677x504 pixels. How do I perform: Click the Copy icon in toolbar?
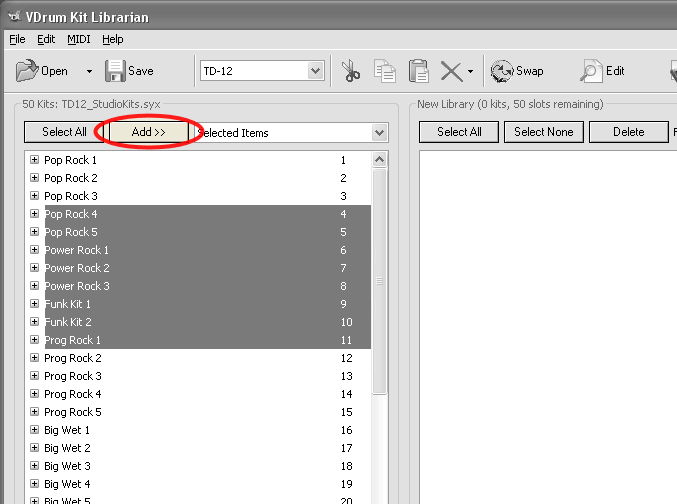pos(384,71)
